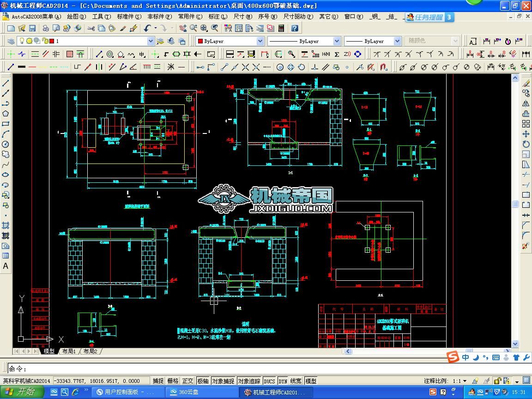Open the calculator tool icon

281,28
